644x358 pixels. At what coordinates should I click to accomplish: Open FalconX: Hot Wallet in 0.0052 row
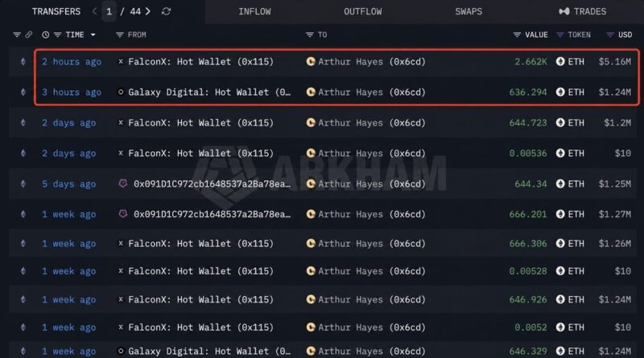tap(200, 327)
